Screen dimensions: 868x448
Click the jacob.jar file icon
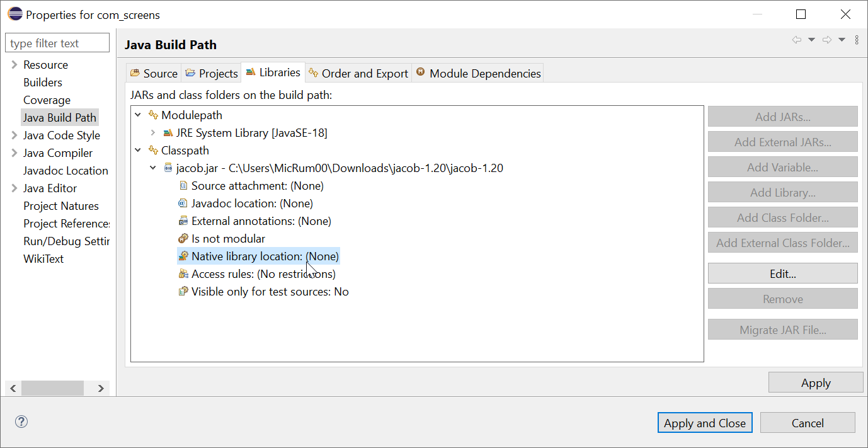pyautogui.click(x=168, y=168)
